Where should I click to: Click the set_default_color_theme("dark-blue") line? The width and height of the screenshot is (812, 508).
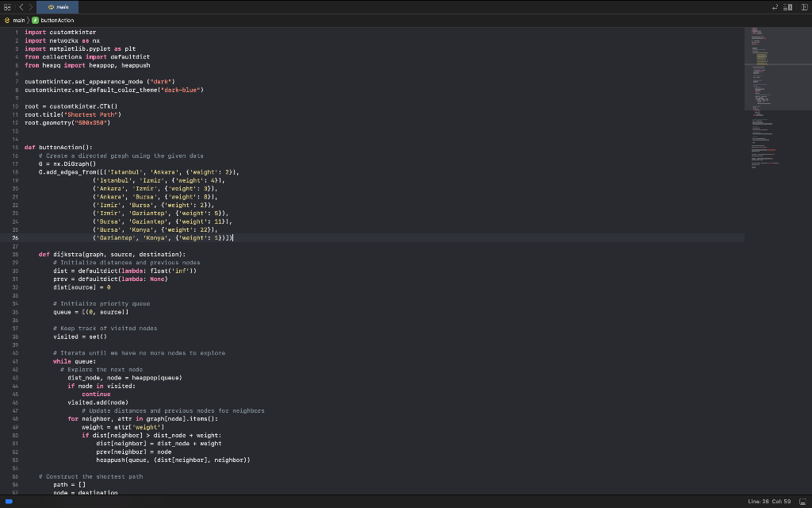(x=114, y=90)
